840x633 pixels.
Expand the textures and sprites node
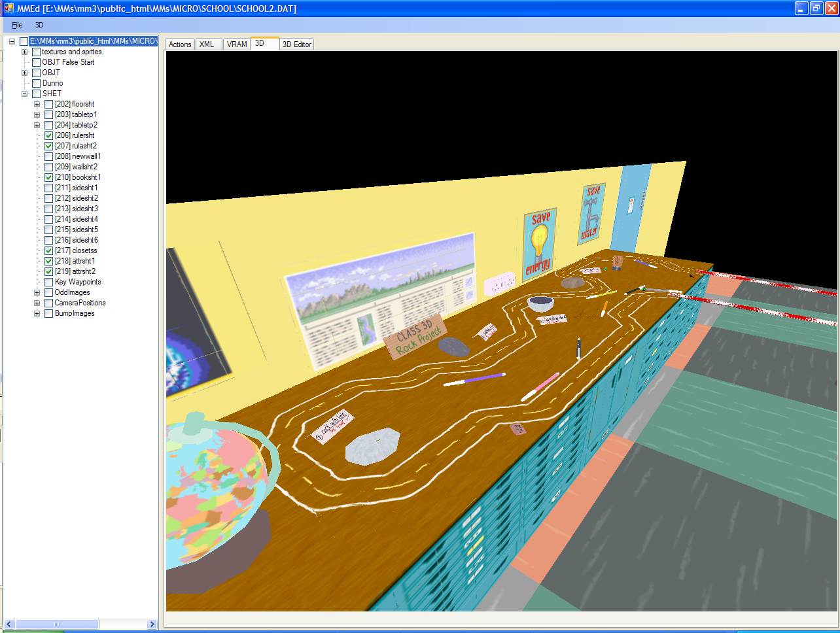25,52
